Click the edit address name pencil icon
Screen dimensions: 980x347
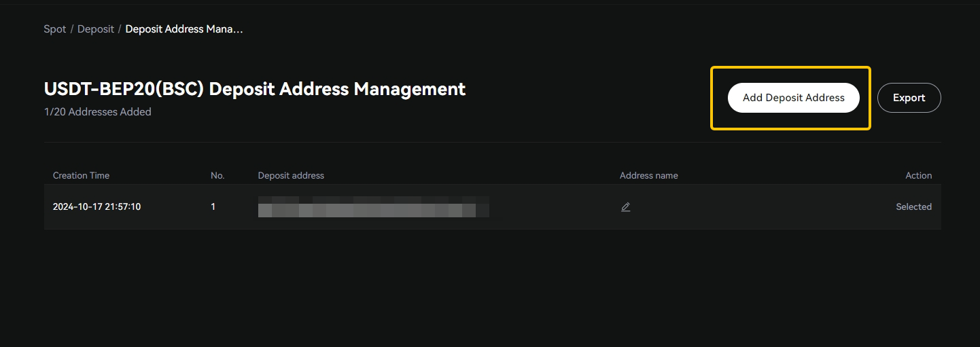coord(625,207)
